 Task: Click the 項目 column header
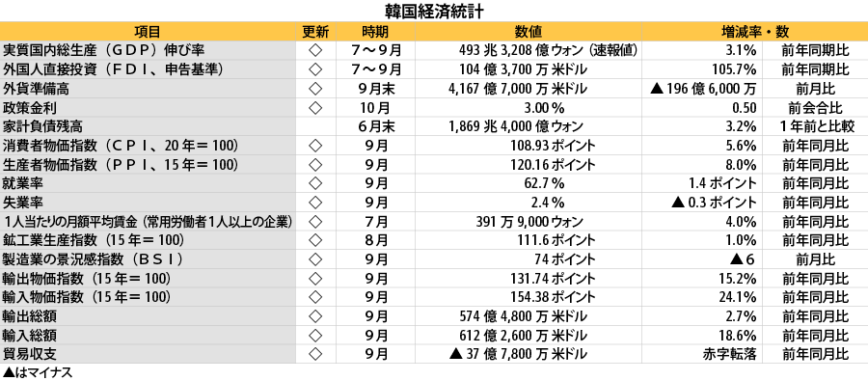(148, 32)
